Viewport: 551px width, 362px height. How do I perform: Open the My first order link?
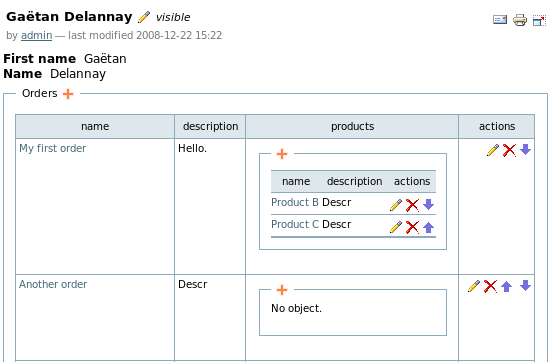[x=53, y=148]
